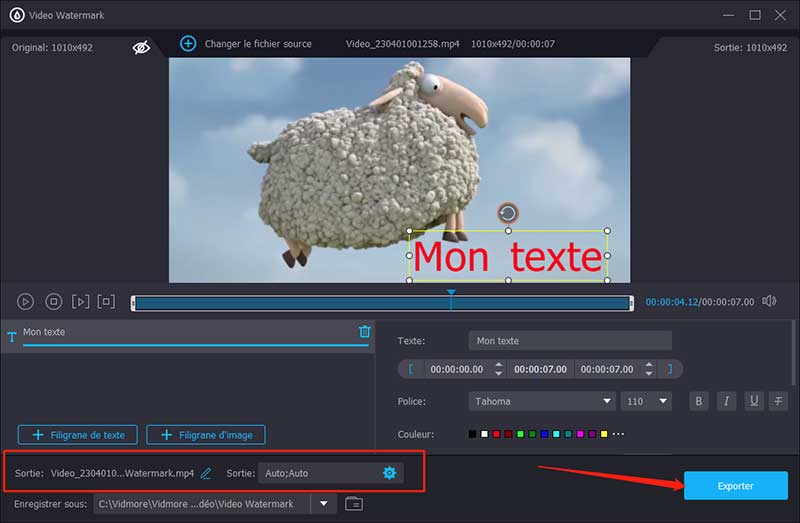Click the blue timeline progress bar
This screenshot has width=800, height=523.
pyautogui.click(x=382, y=303)
